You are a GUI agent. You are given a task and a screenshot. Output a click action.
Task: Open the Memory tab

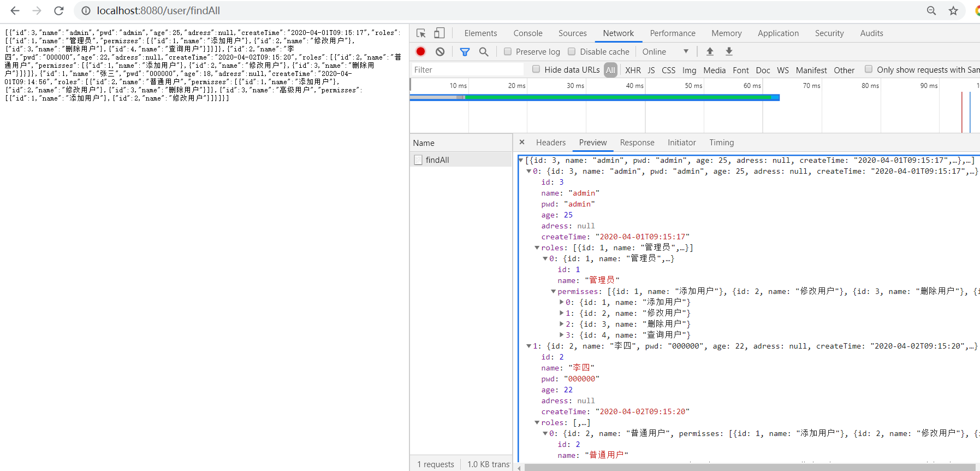tap(727, 33)
